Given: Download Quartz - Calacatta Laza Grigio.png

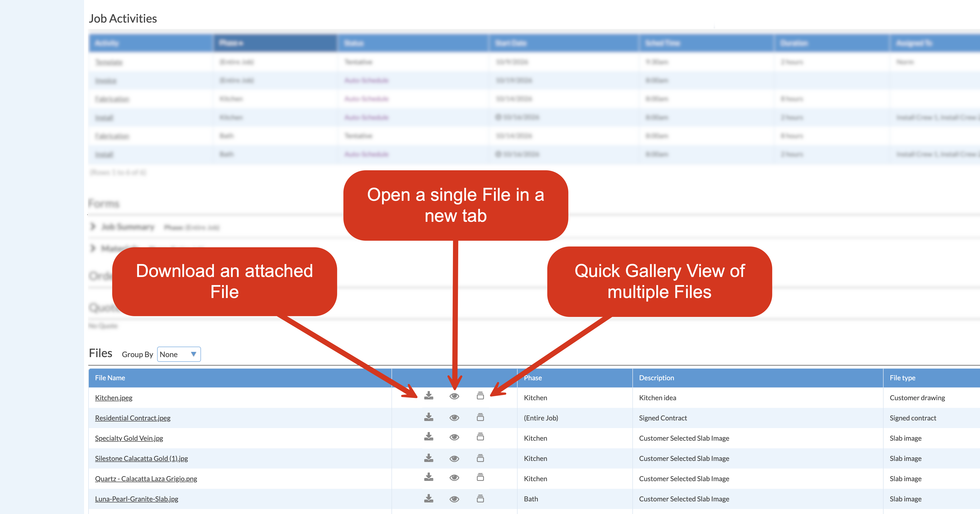Looking at the screenshot, I should [x=429, y=477].
